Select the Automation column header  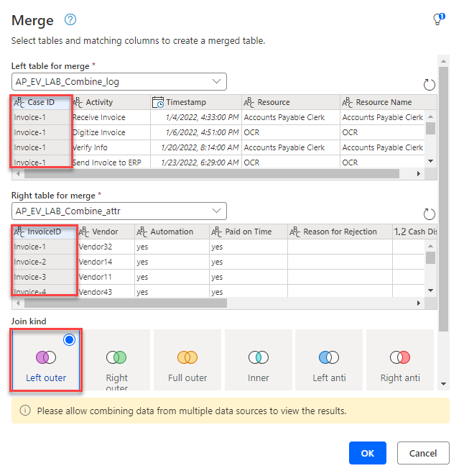(172, 232)
